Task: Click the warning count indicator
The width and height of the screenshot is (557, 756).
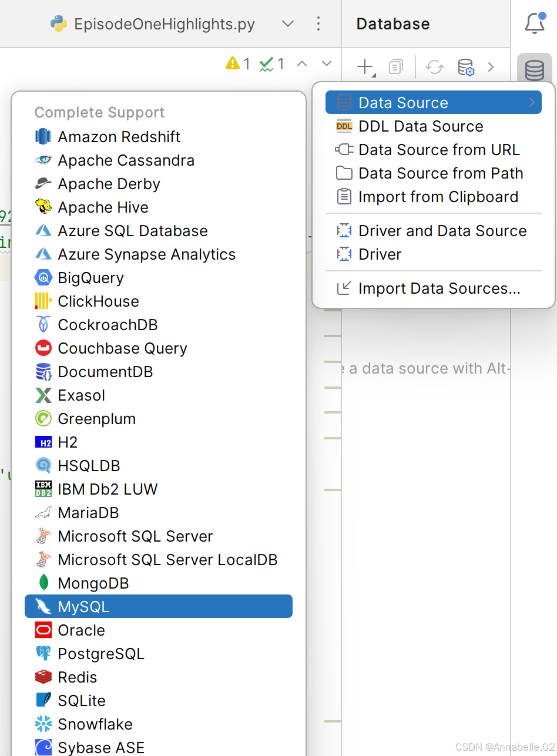Action: click(x=238, y=63)
